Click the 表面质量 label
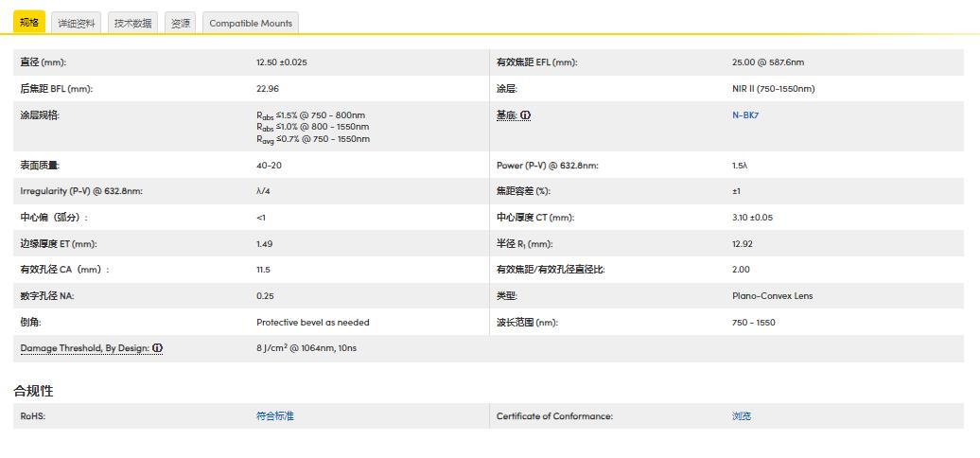The height and width of the screenshot is (458, 980). [40, 166]
